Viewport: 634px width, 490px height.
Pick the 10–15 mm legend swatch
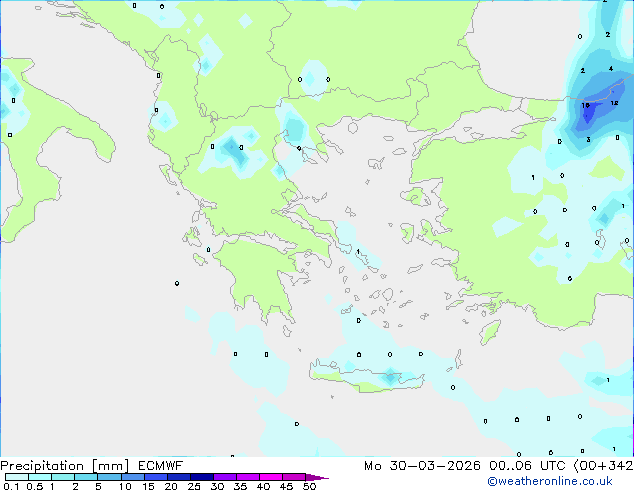click(x=133, y=477)
